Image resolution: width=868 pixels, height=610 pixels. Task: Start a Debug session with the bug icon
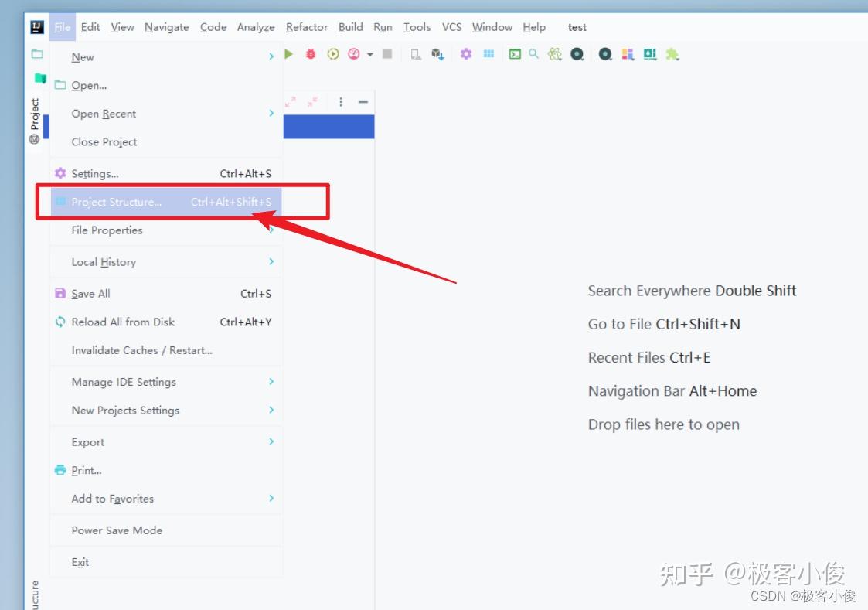[311, 54]
